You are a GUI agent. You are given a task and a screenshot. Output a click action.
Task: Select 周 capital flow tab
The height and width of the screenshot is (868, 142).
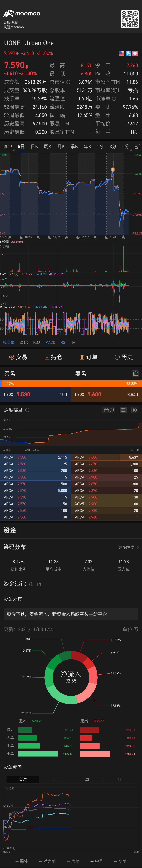click(x=87, y=779)
